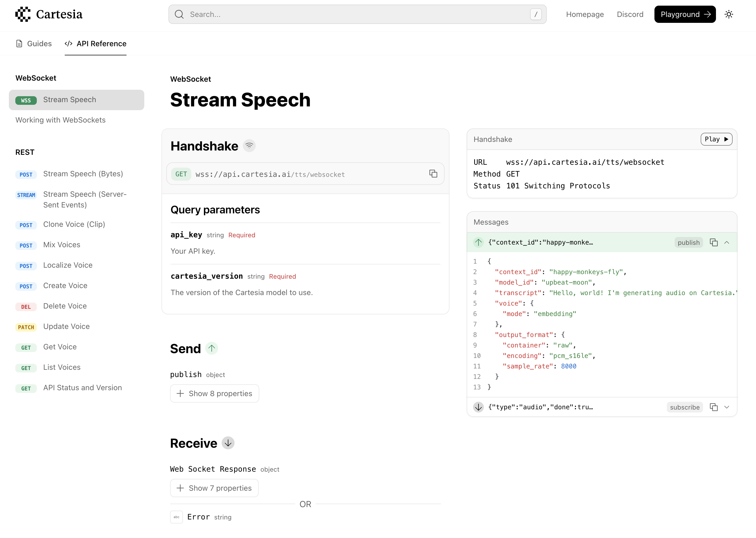Click the search magnifier icon
This screenshot has width=756, height=538.
click(x=179, y=14)
